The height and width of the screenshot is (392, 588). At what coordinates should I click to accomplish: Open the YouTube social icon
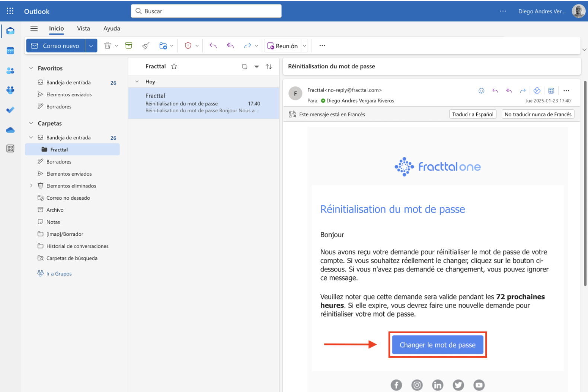[479, 385]
